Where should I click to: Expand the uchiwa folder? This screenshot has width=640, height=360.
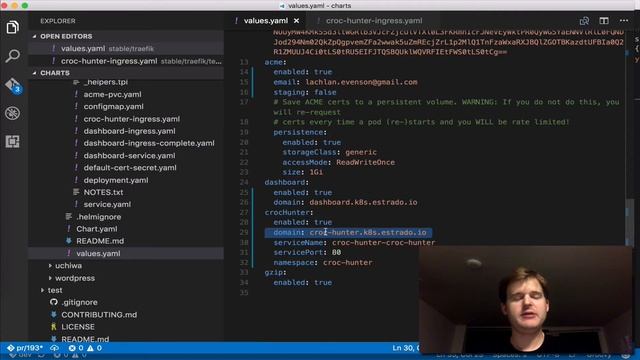(68, 266)
